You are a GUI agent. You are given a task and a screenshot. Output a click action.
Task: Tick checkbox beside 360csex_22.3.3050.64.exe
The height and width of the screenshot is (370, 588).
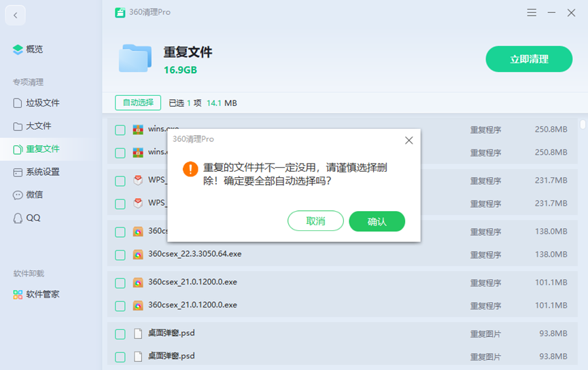coord(120,255)
